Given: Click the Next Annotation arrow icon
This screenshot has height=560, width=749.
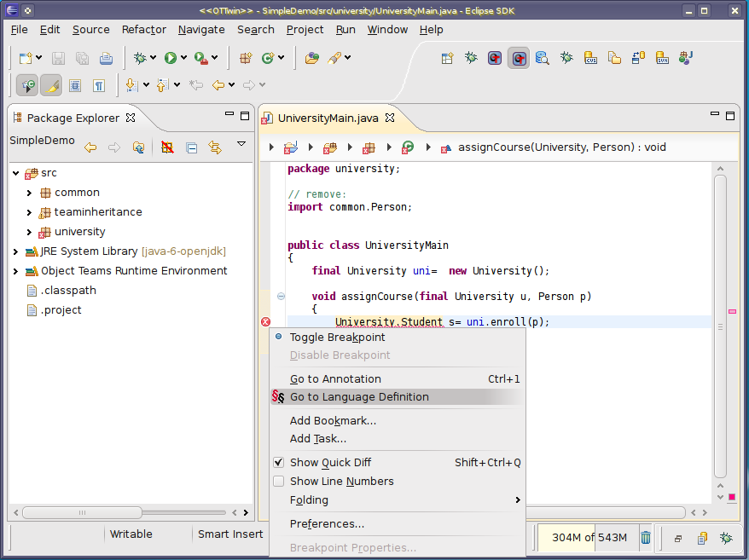Looking at the screenshot, I should pos(132,85).
